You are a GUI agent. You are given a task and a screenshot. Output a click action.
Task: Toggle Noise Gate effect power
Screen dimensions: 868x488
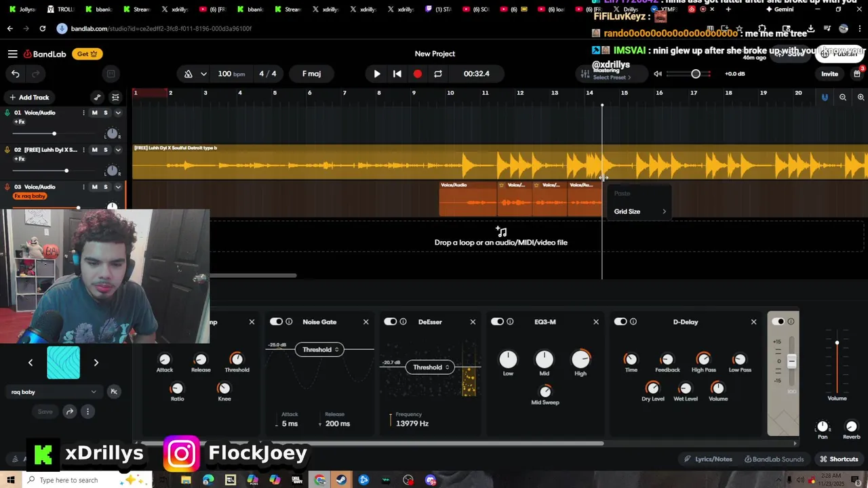[276, 322]
